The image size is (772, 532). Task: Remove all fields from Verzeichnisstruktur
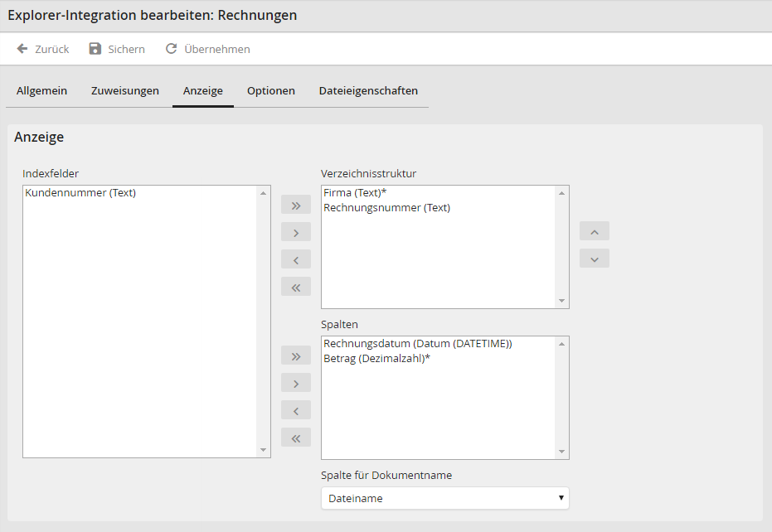pos(296,287)
